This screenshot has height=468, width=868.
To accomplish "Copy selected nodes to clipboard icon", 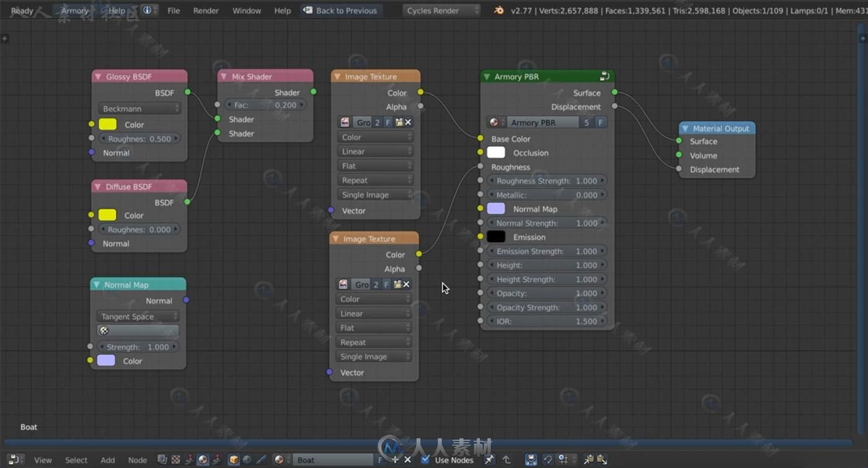I will tap(588, 460).
